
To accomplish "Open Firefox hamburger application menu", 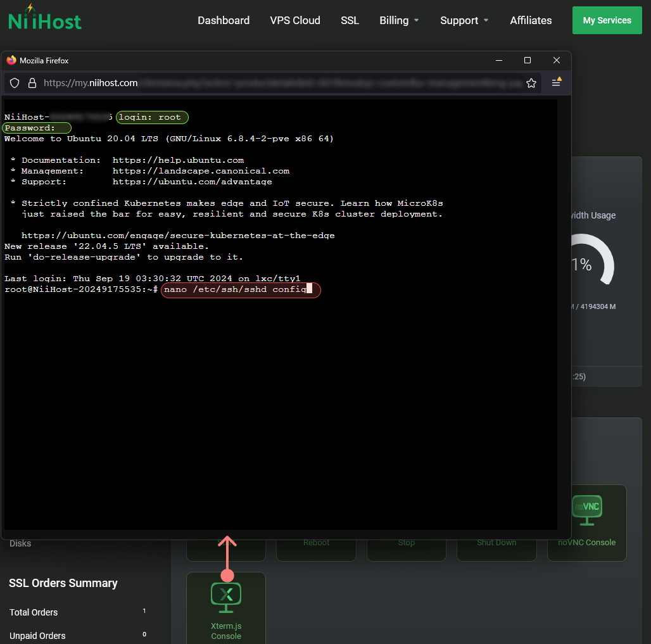I will pyautogui.click(x=556, y=83).
